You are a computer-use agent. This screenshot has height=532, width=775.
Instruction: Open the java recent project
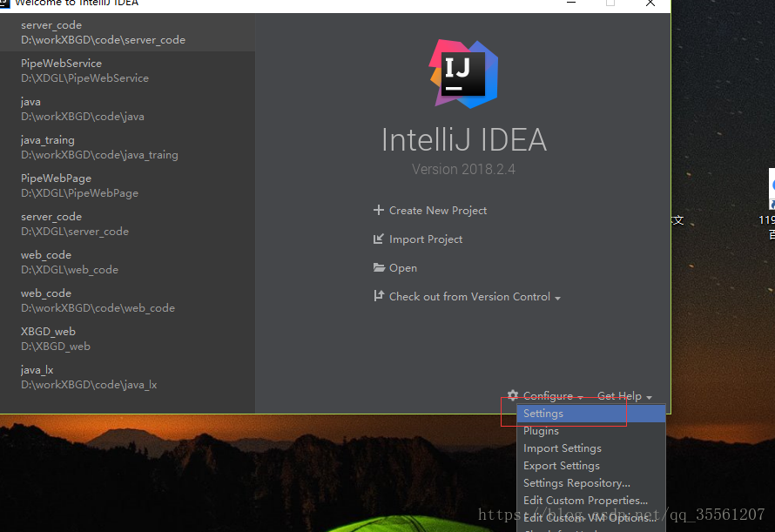(127, 109)
